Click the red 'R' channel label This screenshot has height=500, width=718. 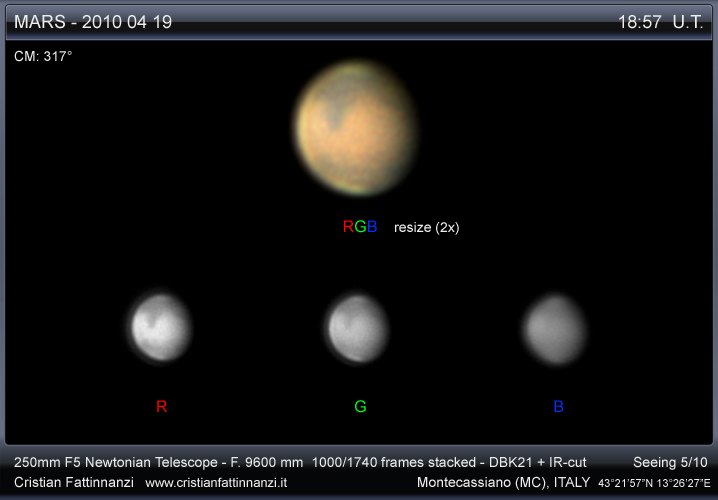(x=161, y=406)
